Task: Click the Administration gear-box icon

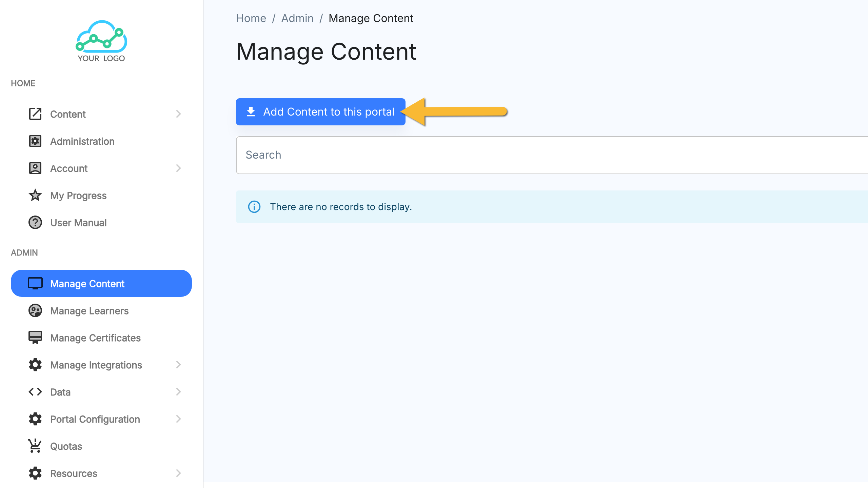Action: click(x=35, y=141)
